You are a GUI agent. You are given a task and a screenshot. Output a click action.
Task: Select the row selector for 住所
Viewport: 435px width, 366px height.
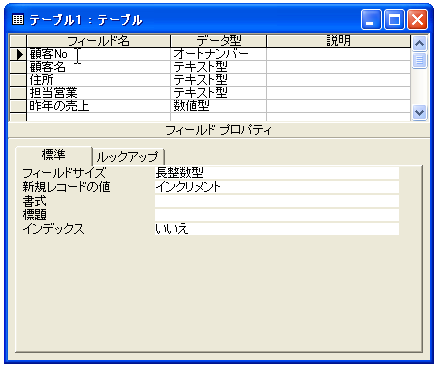[18, 80]
